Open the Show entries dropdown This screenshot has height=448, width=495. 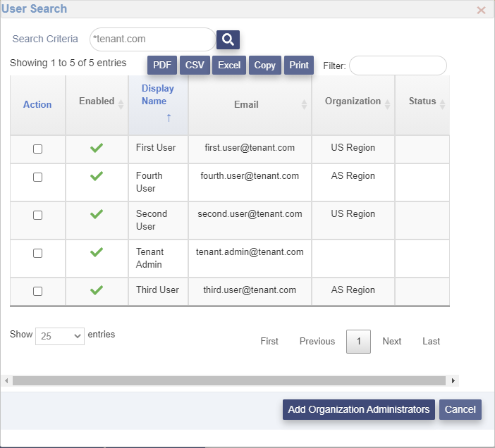click(59, 336)
